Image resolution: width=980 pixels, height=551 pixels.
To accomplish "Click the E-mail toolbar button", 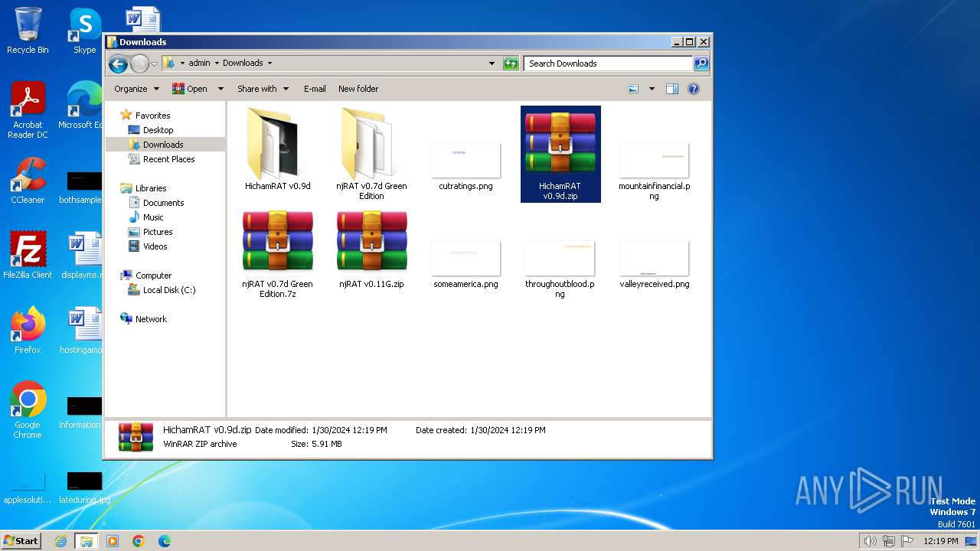I will coord(315,89).
